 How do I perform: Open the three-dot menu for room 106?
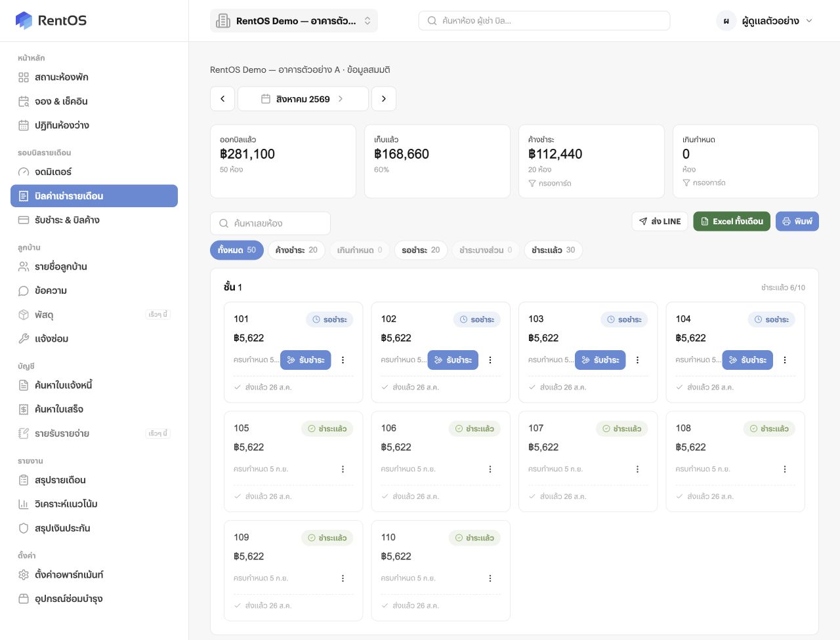(x=490, y=469)
